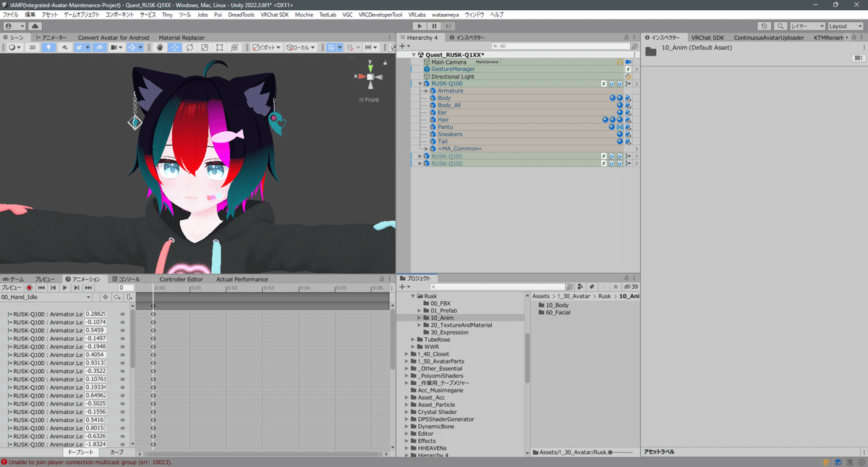
Task: Expand RUSK-Q101 in Hierarchy
Action: [420, 156]
